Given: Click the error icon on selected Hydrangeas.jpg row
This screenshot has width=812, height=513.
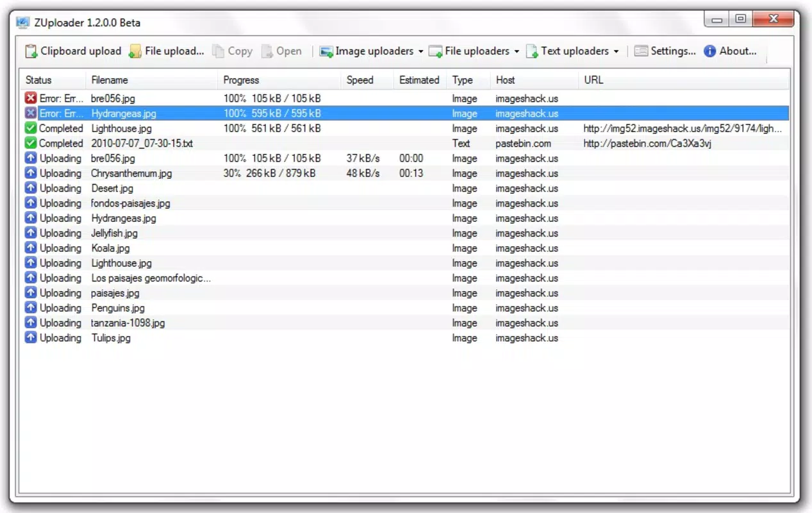Looking at the screenshot, I should click(31, 113).
